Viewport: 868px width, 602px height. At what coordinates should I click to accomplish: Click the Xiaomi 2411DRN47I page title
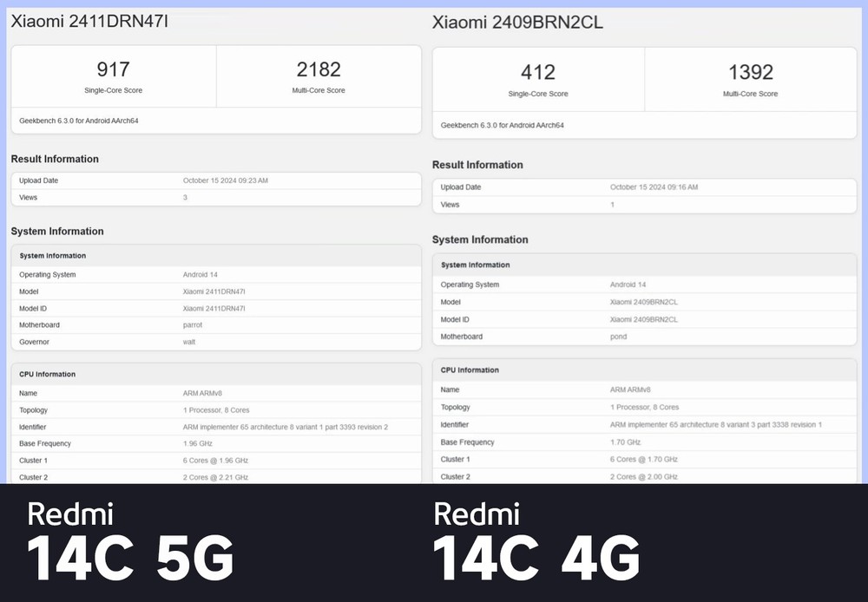pyautogui.click(x=89, y=22)
